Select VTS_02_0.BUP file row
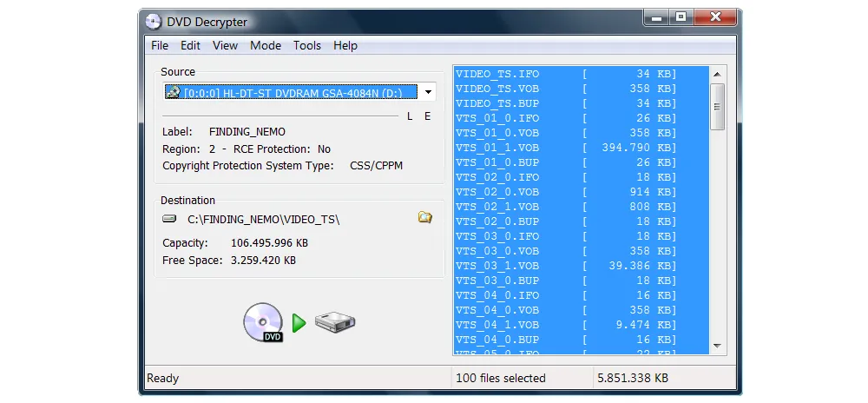Screen dimensions: 868x403 (x=582, y=221)
